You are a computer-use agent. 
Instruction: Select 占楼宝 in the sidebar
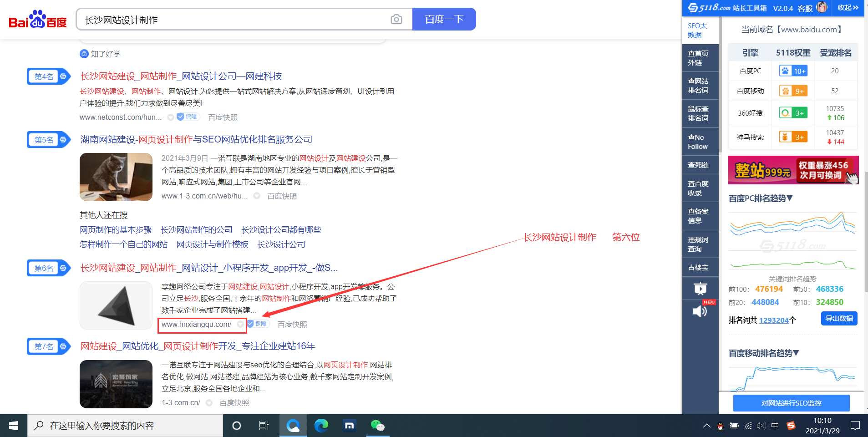(700, 268)
